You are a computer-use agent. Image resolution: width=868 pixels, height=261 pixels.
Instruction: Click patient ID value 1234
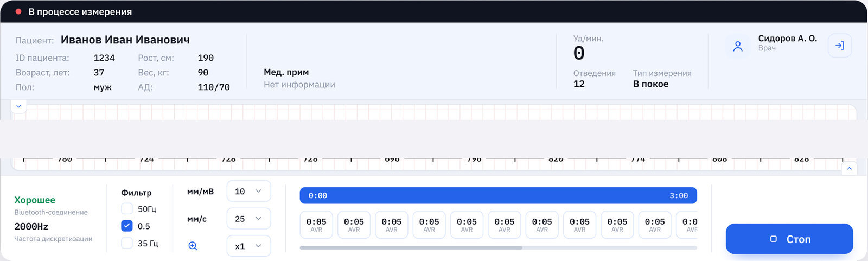pyautogui.click(x=104, y=58)
